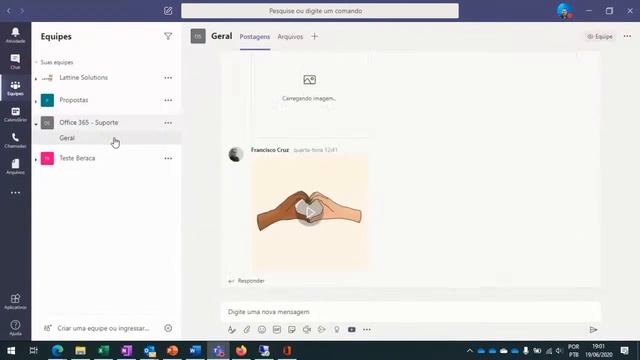Click the new message input field

coord(411,312)
